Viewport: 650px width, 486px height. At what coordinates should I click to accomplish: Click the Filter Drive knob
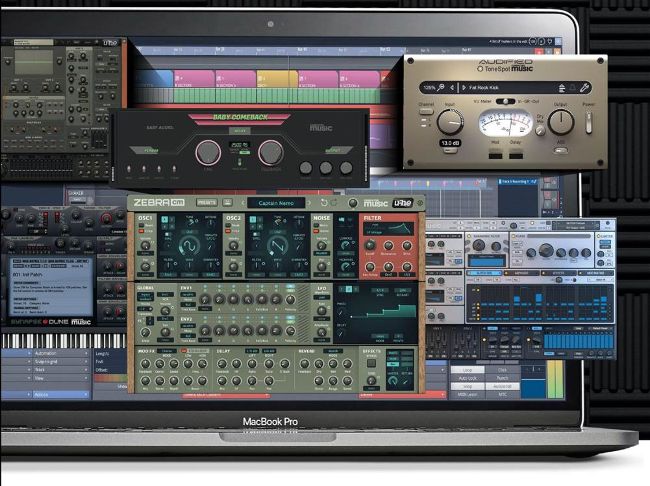tap(407, 245)
